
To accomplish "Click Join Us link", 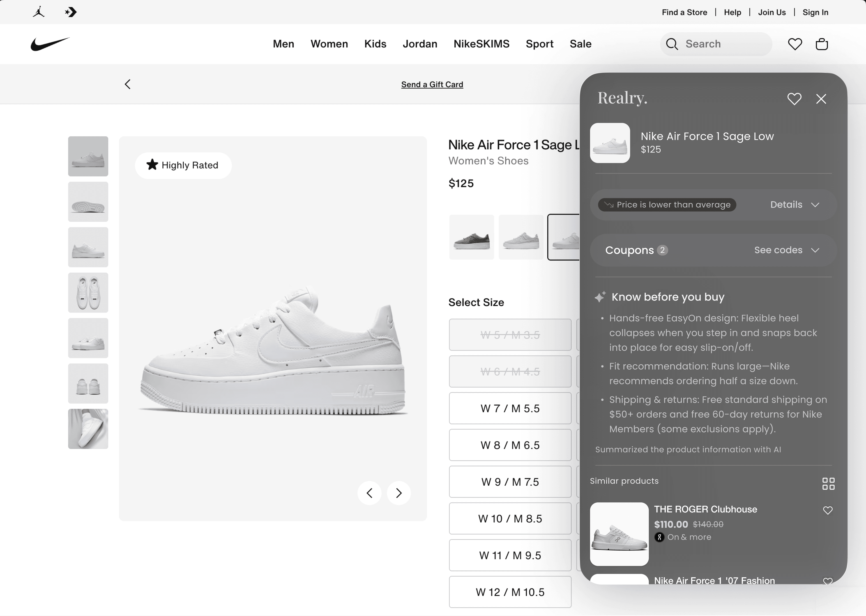I will click(772, 13).
